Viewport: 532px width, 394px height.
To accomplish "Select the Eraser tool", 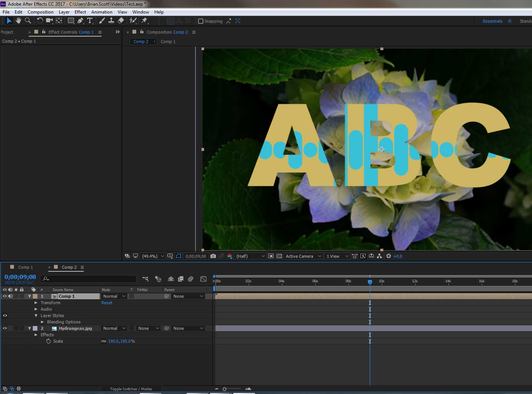I will point(121,21).
